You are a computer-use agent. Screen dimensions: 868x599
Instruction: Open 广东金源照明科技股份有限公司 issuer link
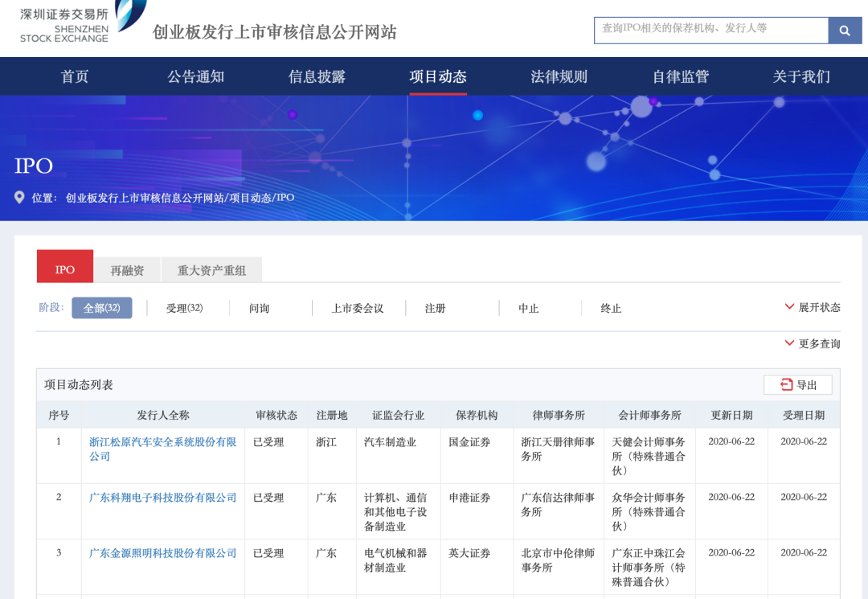[x=162, y=553]
